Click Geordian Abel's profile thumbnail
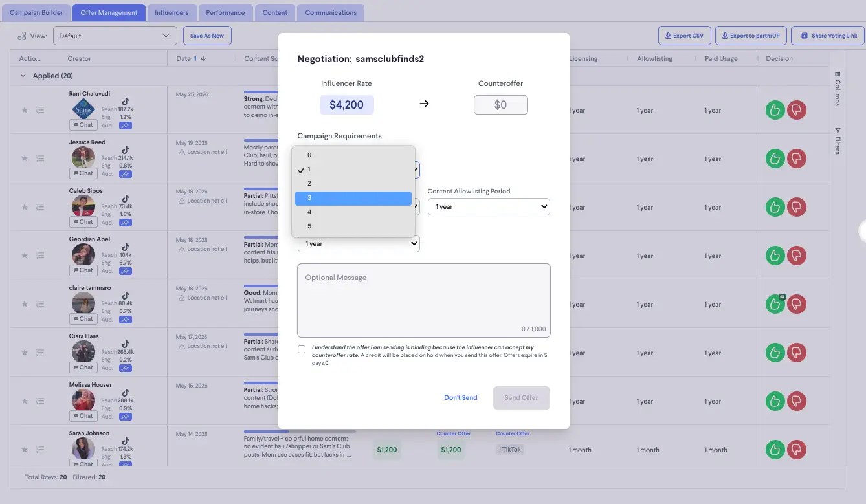The image size is (866, 504). coord(83,254)
